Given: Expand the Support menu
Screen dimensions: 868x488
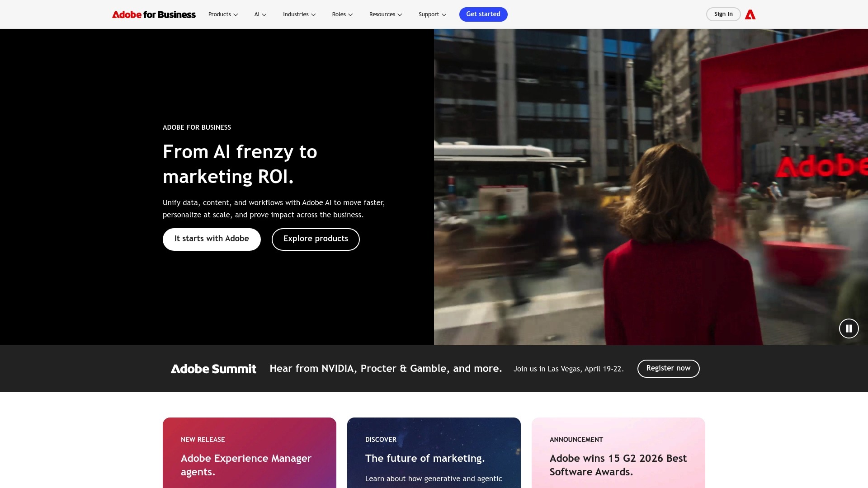Looking at the screenshot, I should point(431,14).
